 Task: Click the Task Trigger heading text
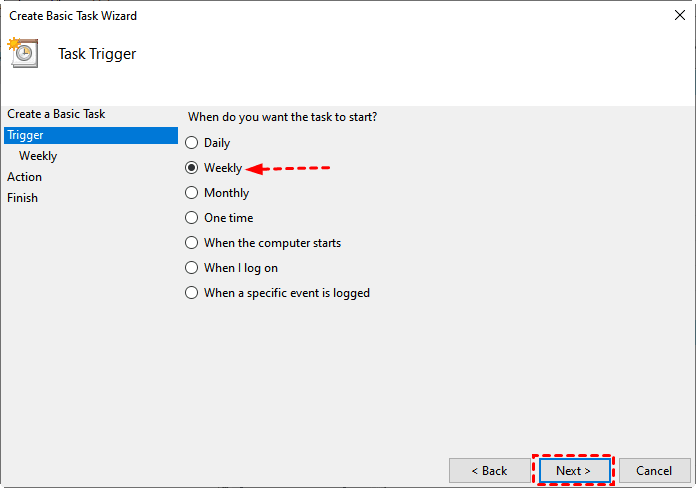[x=97, y=54]
